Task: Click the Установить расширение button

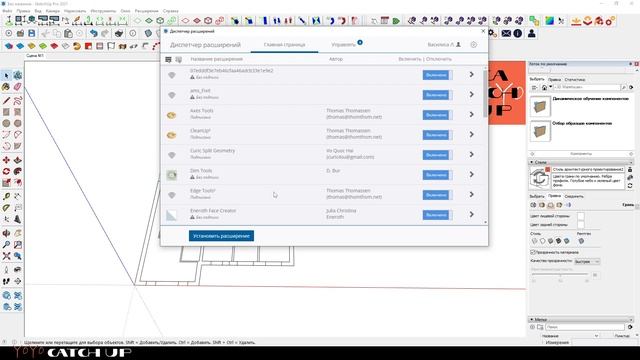Action: click(x=221, y=236)
